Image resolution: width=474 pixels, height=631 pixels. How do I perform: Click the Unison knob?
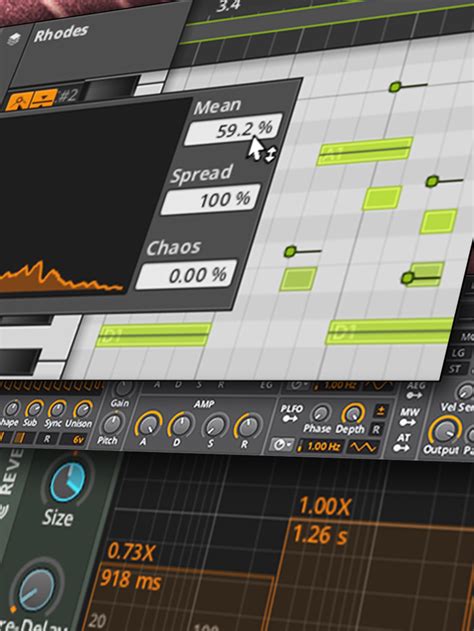pos(82,408)
